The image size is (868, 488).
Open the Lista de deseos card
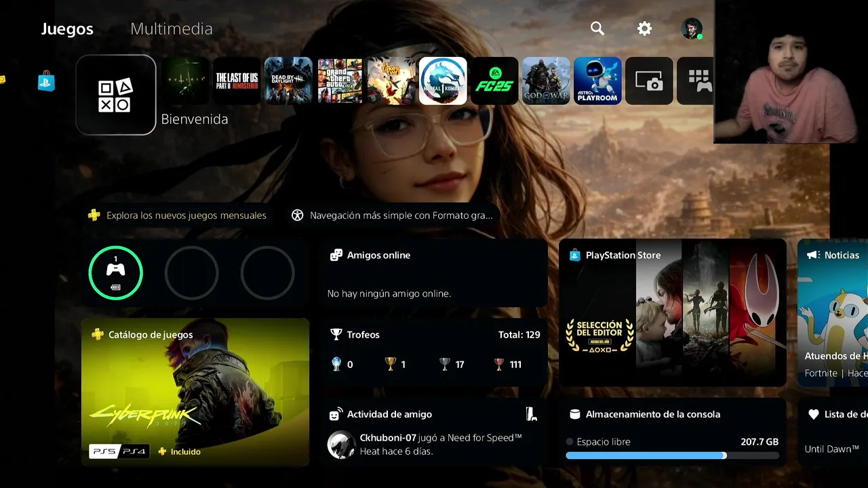(833, 432)
